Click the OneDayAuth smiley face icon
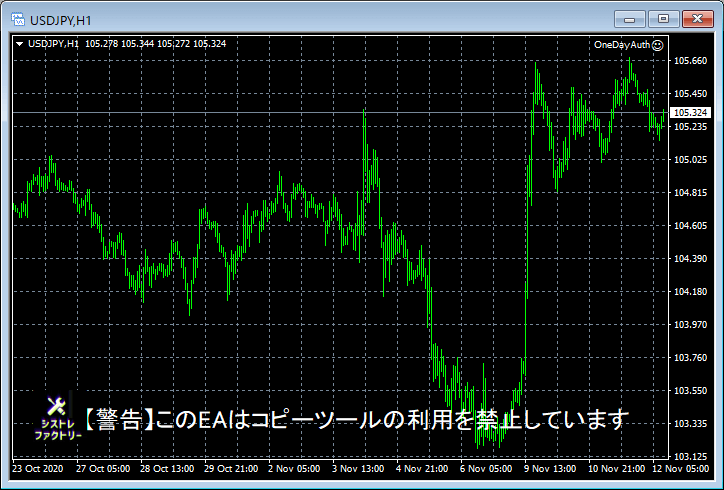724x490 pixels. coord(658,45)
